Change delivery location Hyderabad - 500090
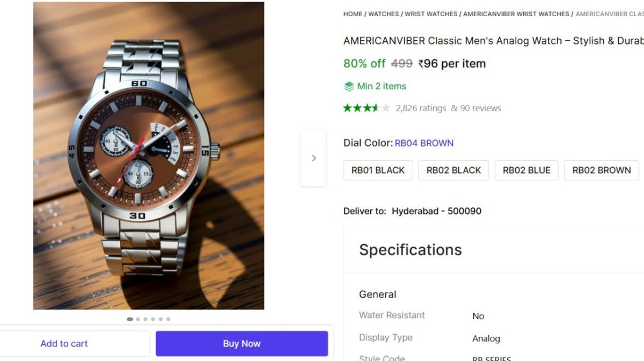 pyautogui.click(x=436, y=211)
